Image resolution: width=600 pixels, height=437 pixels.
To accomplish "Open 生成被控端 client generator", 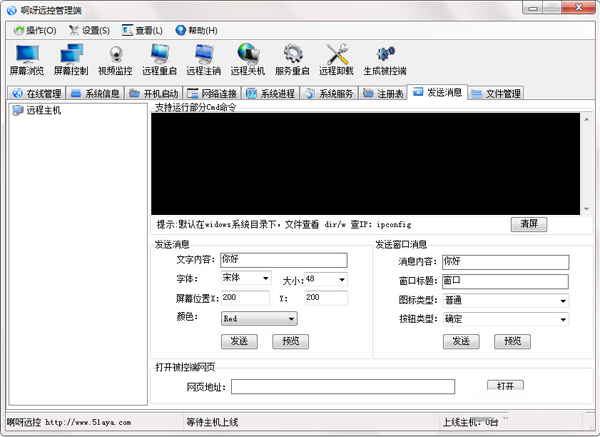I will 385,59.
